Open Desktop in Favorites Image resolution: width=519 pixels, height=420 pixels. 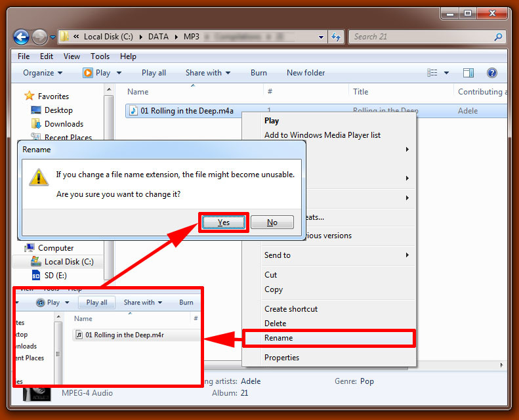[x=58, y=110]
